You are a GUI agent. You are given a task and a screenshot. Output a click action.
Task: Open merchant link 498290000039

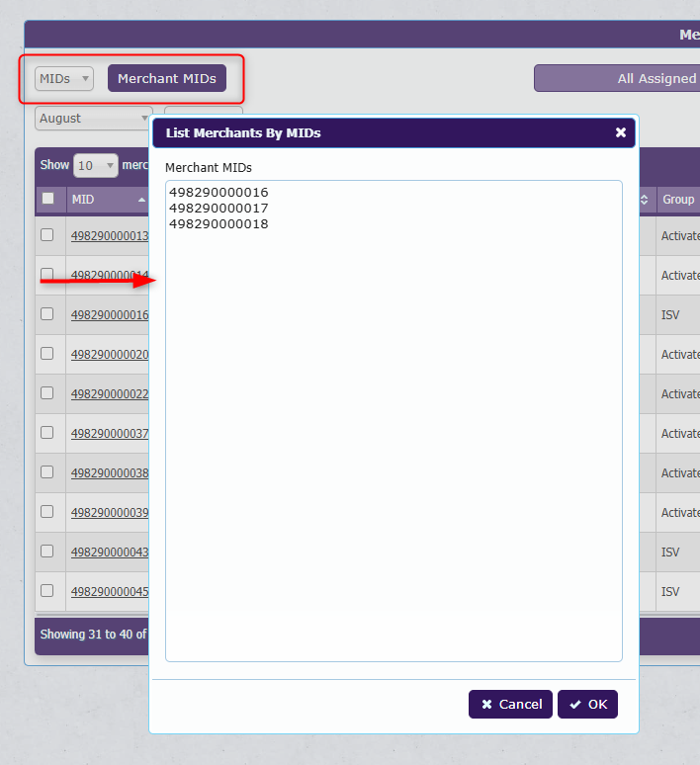[110, 512]
